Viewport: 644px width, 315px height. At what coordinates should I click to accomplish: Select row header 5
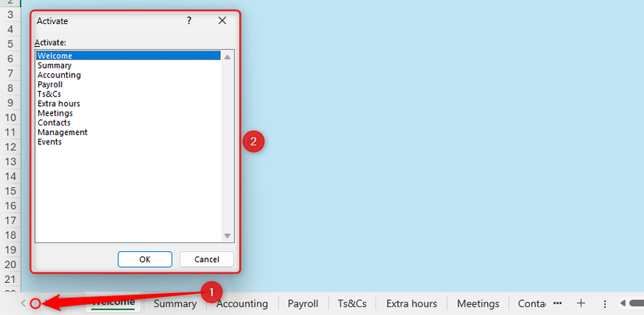point(10,44)
